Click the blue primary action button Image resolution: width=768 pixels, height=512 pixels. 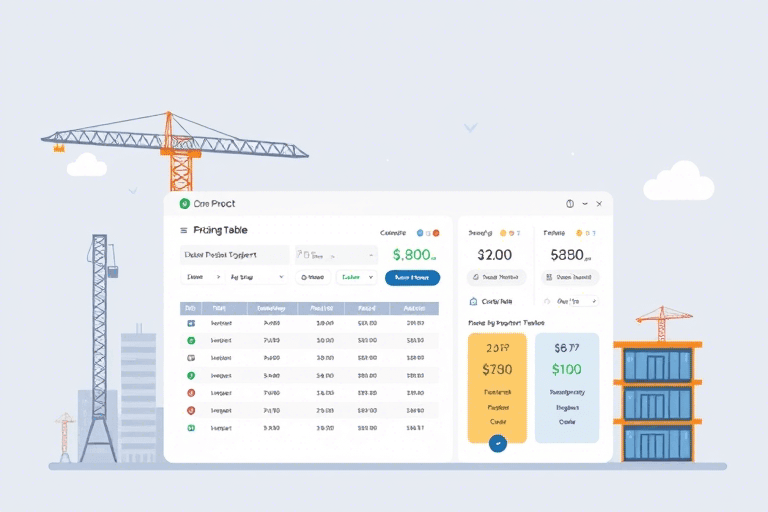(x=412, y=278)
